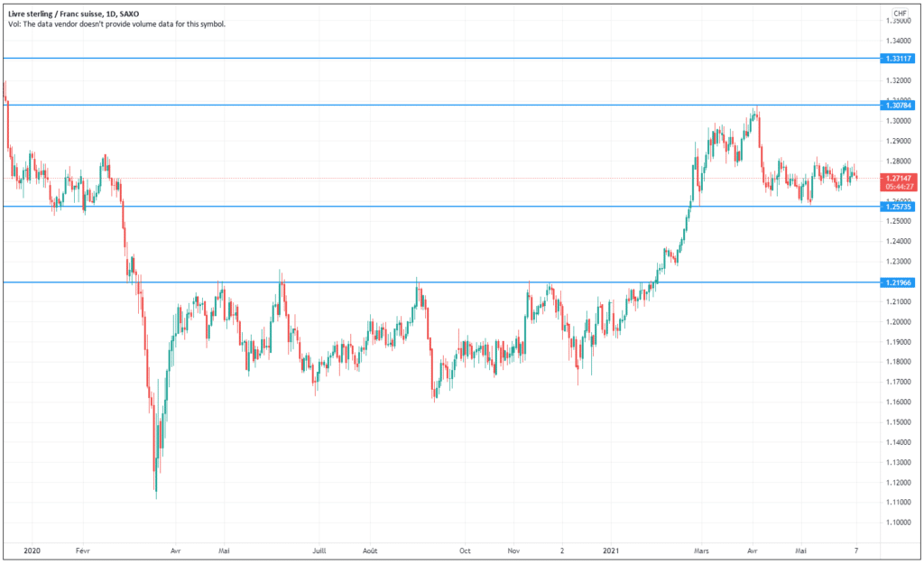Click the 1.12000 price axis label
The width and height of the screenshot is (924, 564).
click(x=899, y=482)
